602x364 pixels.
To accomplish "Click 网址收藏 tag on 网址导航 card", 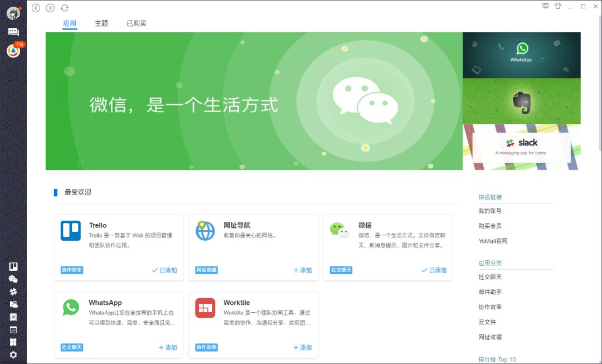I will click(207, 270).
